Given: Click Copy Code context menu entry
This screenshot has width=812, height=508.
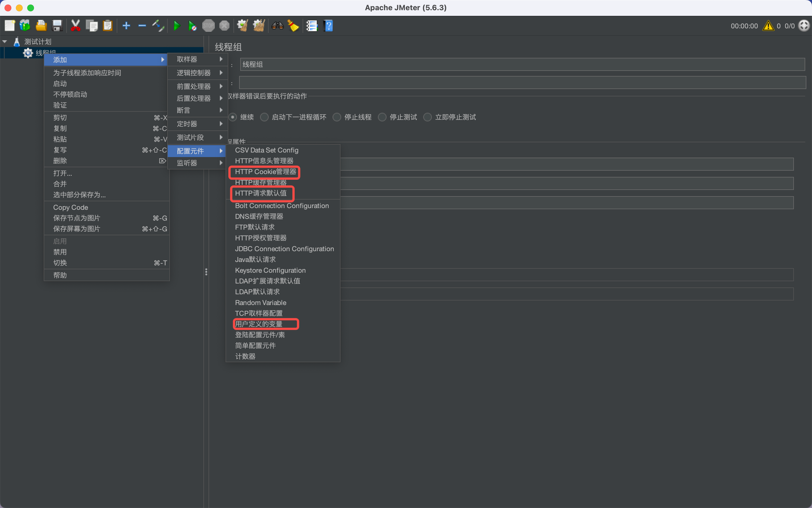Looking at the screenshot, I should click(x=107, y=207).
